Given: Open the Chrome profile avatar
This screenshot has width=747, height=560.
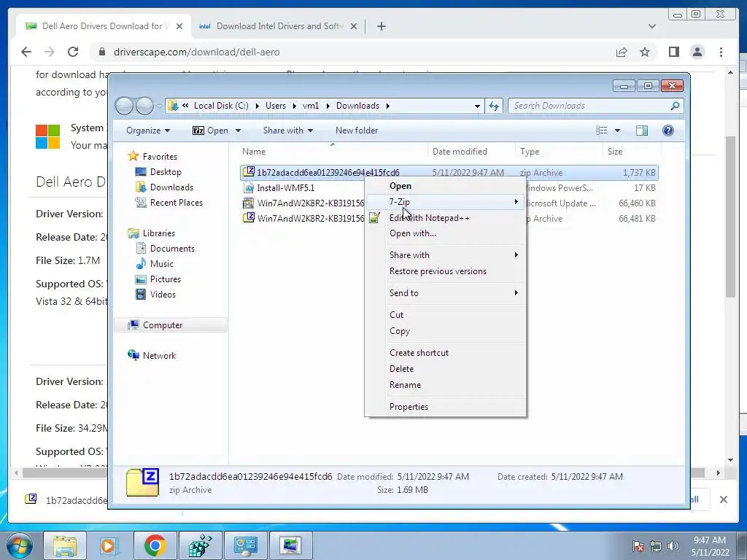Looking at the screenshot, I should (697, 52).
